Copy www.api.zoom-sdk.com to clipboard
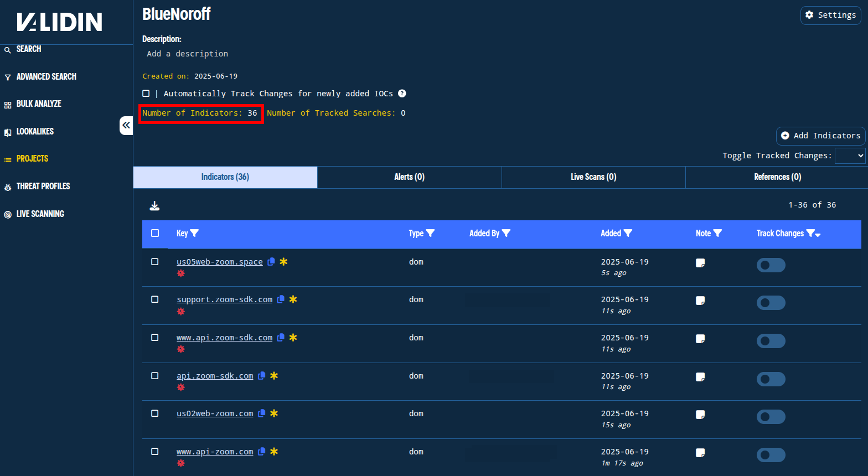The width and height of the screenshot is (868, 476). point(281,338)
